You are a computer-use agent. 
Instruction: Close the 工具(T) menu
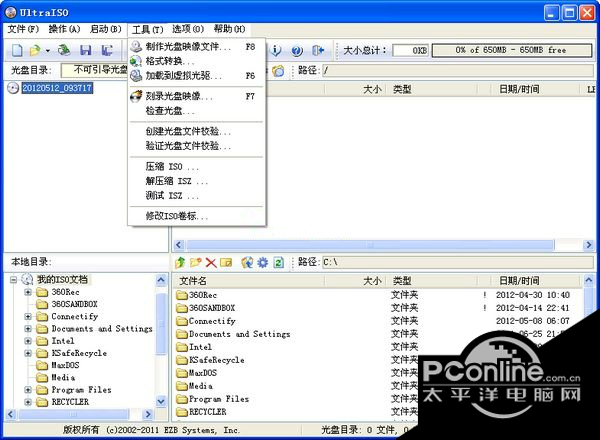point(147,29)
